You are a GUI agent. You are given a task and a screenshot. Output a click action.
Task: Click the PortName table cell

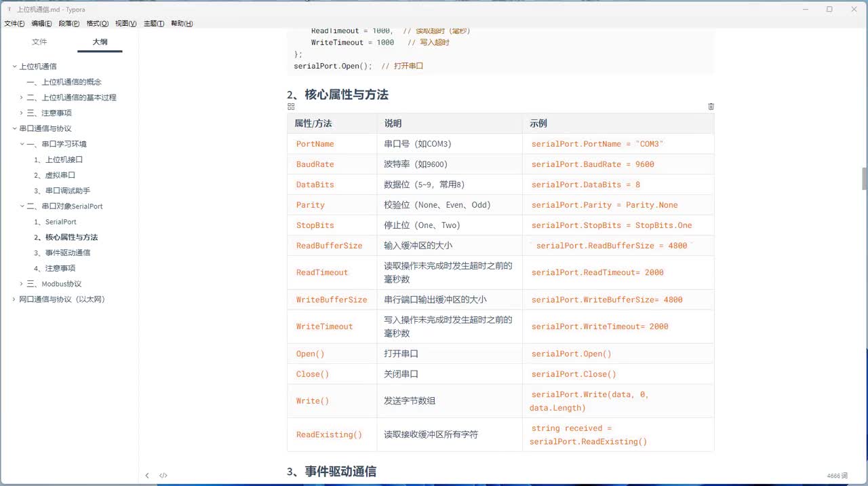[x=332, y=144]
